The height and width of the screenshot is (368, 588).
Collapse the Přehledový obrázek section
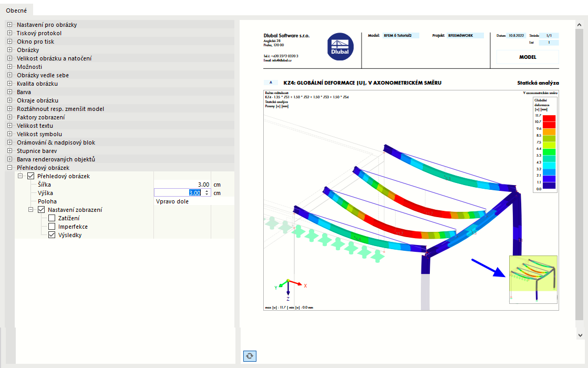tap(10, 168)
